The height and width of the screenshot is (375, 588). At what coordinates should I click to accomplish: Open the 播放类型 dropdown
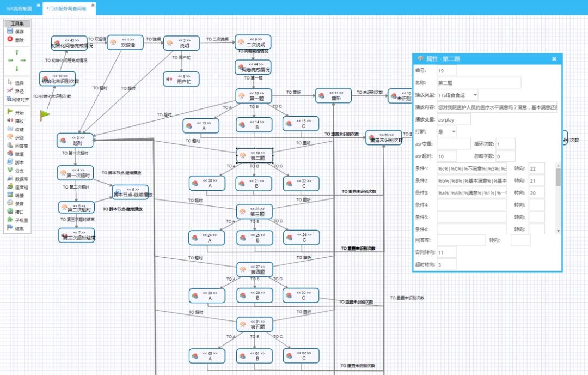click(475, 95)
